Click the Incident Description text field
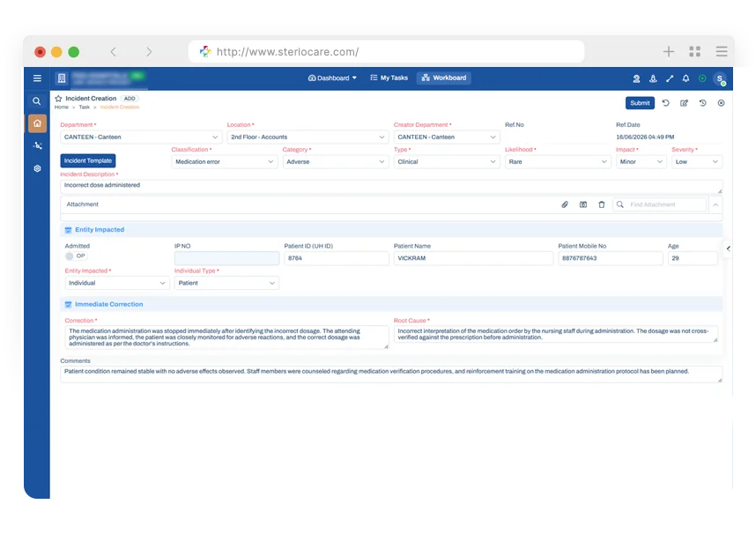The width and height of the screenshot is (756, 534). 391,187
